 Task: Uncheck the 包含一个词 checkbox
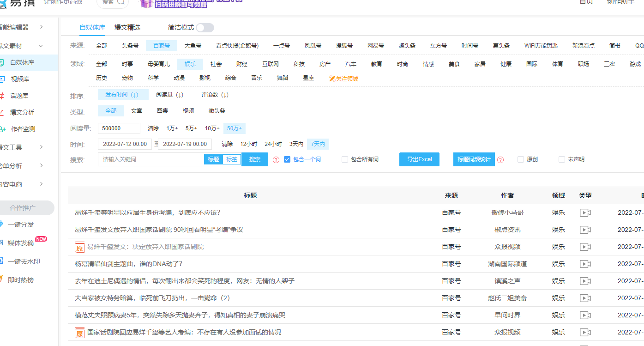coord(287,159)
